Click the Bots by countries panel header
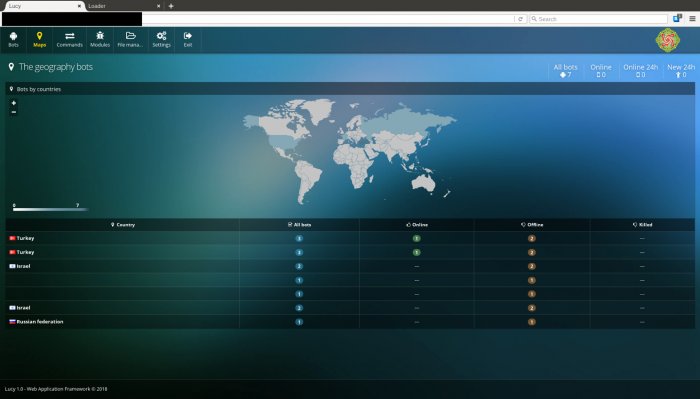The width and height of the screenshot is (700, 399). [350, 89]
